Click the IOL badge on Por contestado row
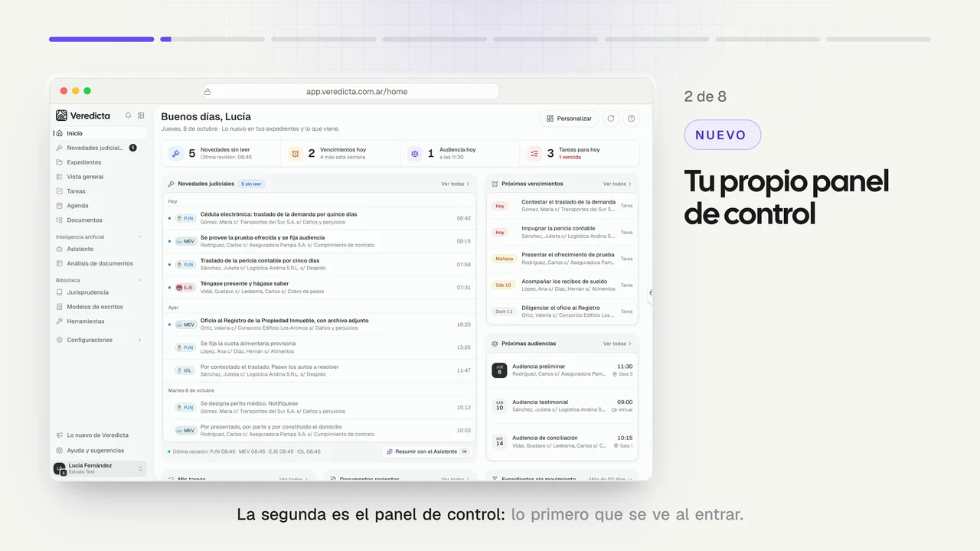980x551 pixels. tap(185, 370)
